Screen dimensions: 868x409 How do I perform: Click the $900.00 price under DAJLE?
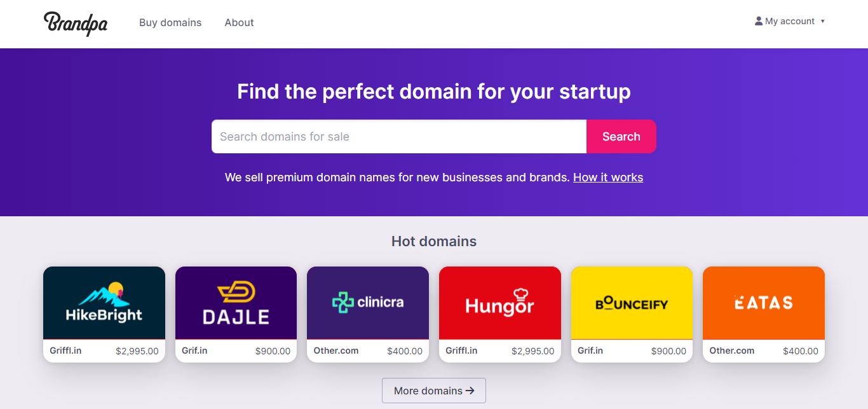[x=273, y=351]
